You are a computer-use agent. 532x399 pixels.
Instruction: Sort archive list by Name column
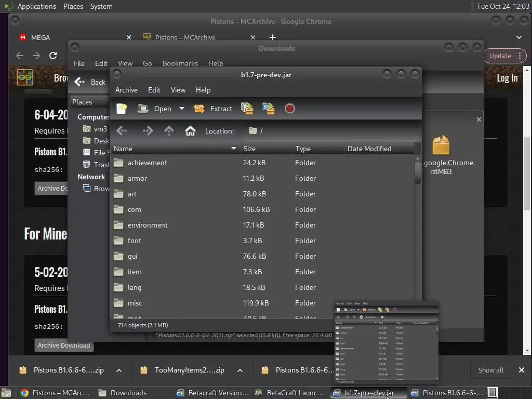coord(176,149)
